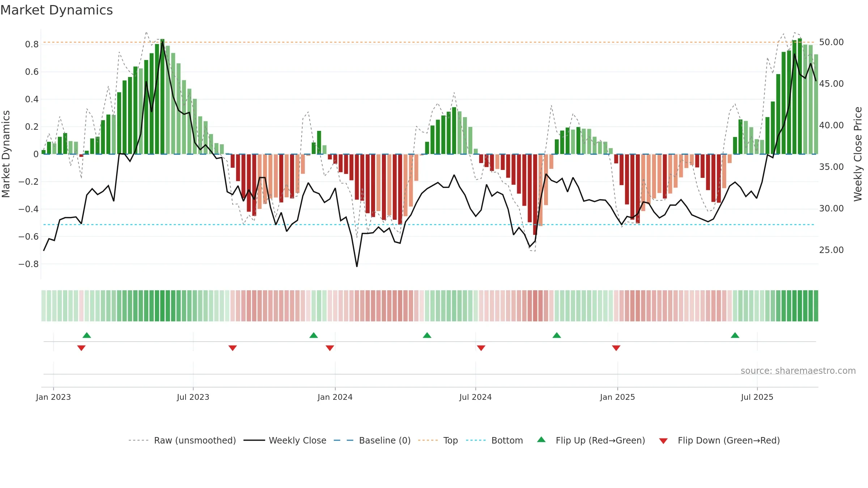Click the −0.8 left axis tick label

coord(29,264)
